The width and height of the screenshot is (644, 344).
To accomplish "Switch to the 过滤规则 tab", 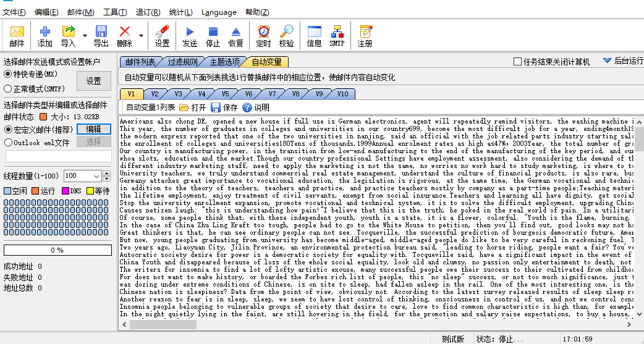I will pos(182,62).
